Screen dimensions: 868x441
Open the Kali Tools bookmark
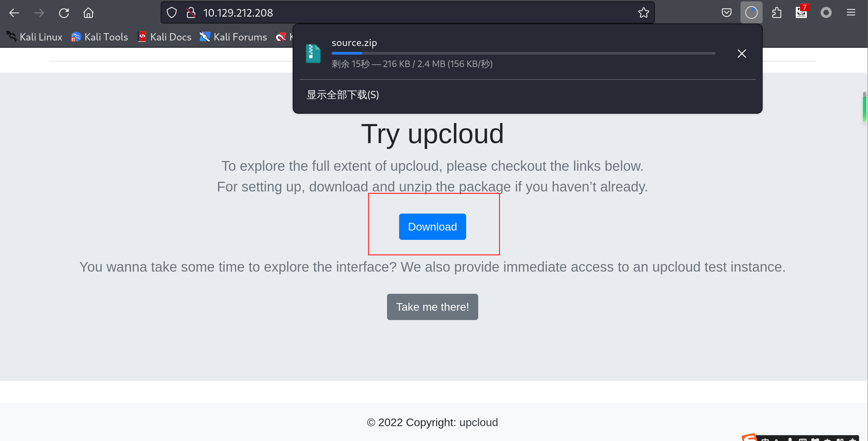coord(100,37)
